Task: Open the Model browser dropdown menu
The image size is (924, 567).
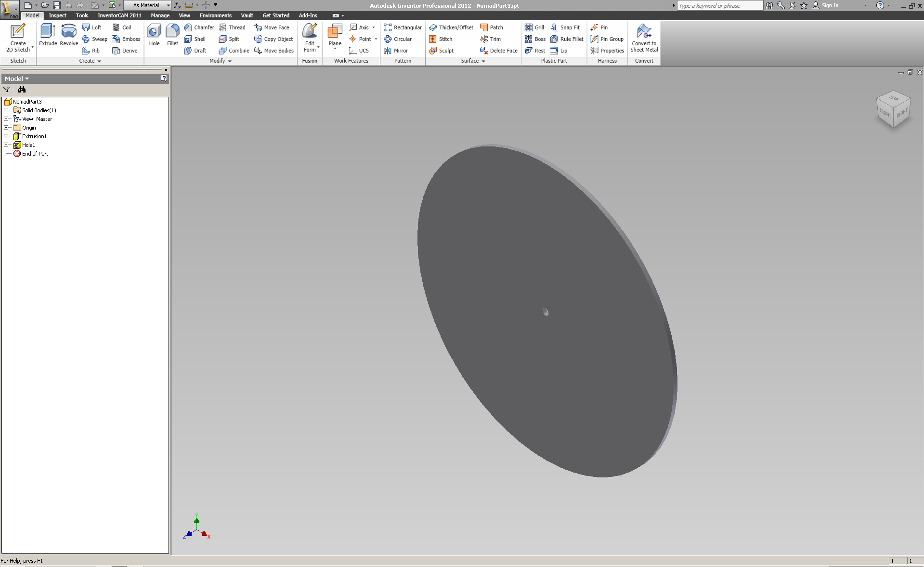Action: coord(17,79)
